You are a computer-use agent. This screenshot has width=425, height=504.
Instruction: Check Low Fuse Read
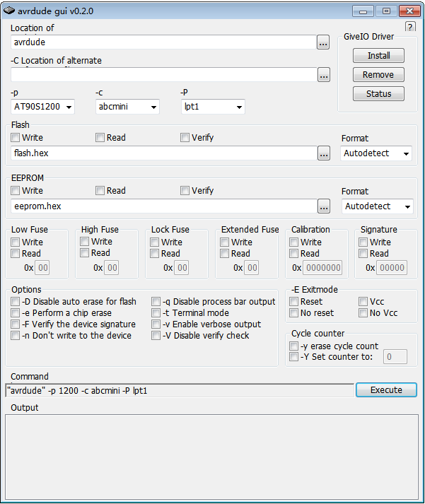point(15,254)
